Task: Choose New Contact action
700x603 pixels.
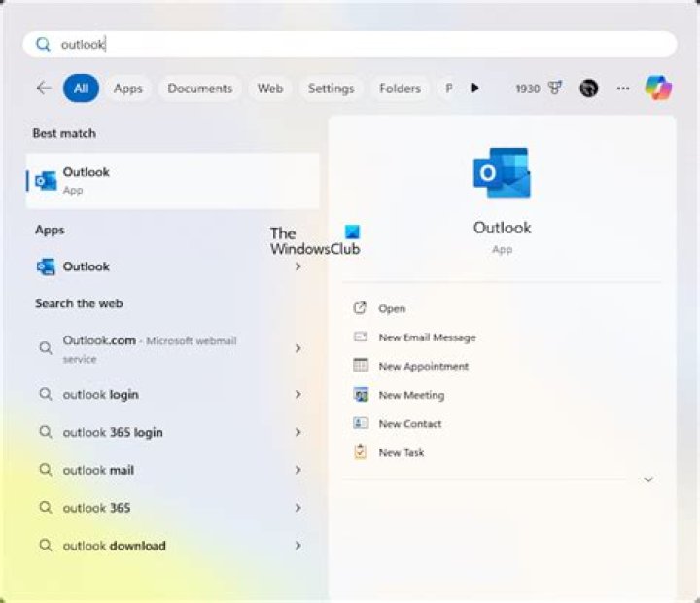Action: [x=410, y=423]
